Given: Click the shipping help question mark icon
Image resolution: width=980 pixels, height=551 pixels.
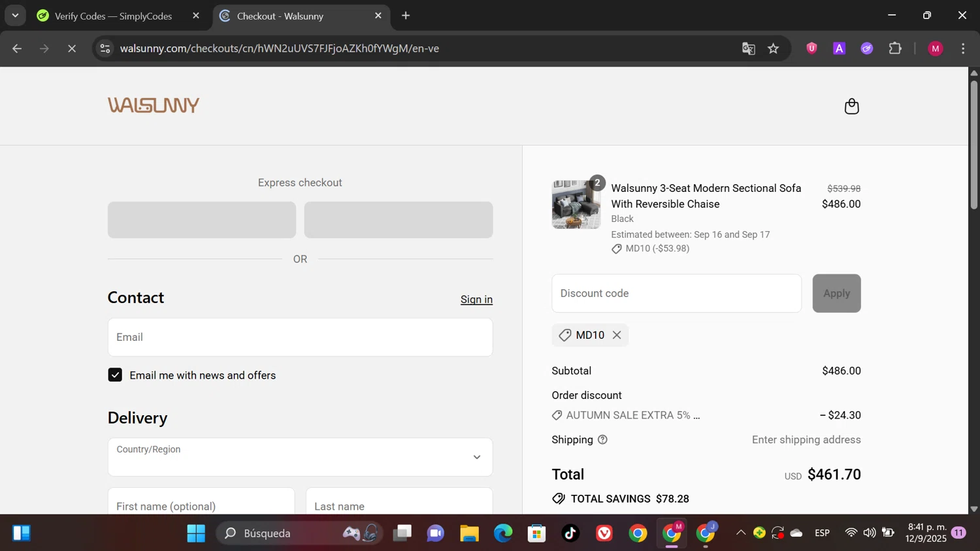Looking at the screenshot, I should 602,440.
